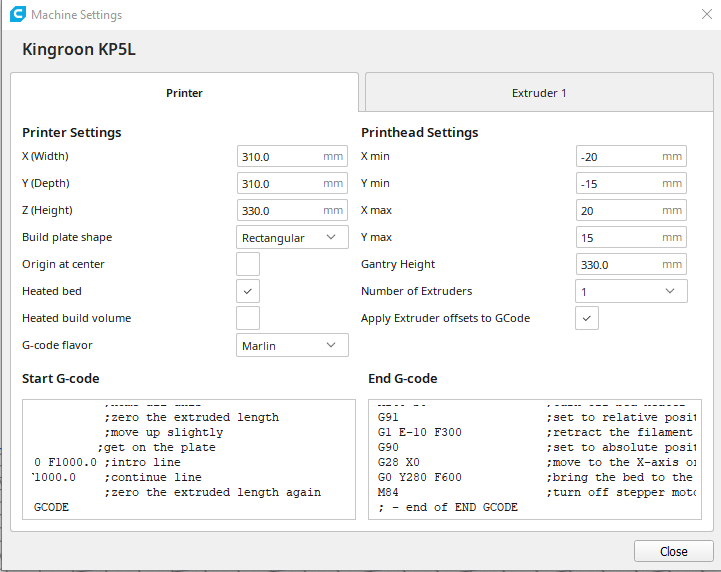The height and width of the screenshot is (572, 721).
Task: Click inside the End G-code text area
Action: (535, 459)
